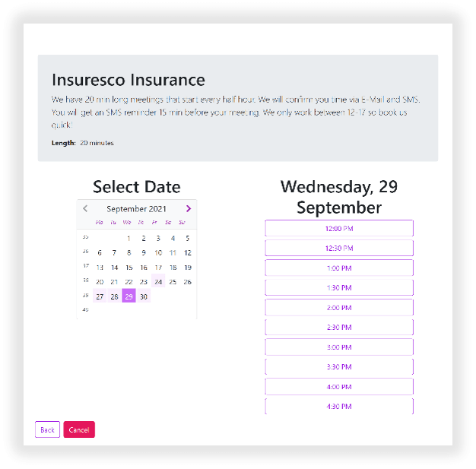Select the 12:00 PM time slot
The width and height of the screenshot is (476, 469).
click(338, 228)
